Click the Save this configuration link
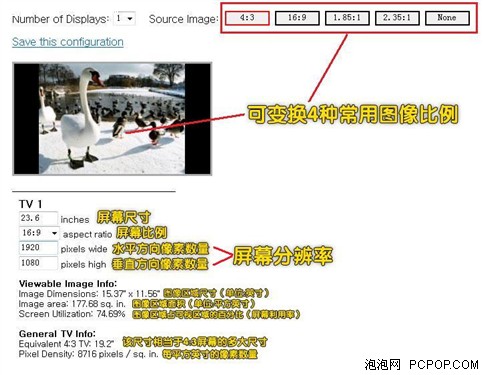Viewport: 483px width, 375px height. pyautogui.click(x=68, y=42)
